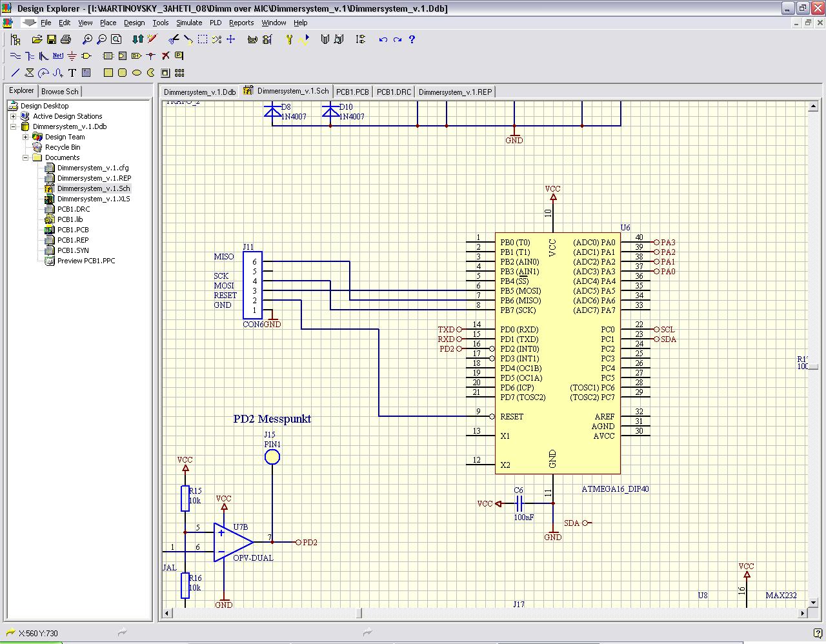Select the crosshair cursor toolbar icon

click(x=231, y=39)
